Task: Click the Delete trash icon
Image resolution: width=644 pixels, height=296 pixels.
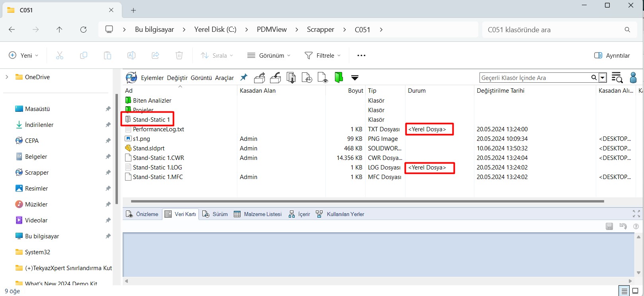Action: (x=179, y=55)
